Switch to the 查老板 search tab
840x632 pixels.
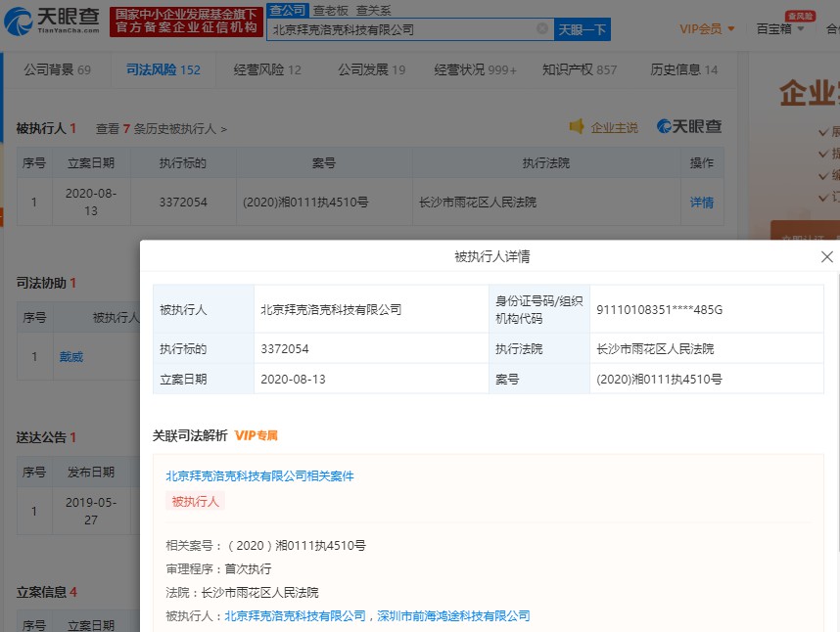coord(331,11)
